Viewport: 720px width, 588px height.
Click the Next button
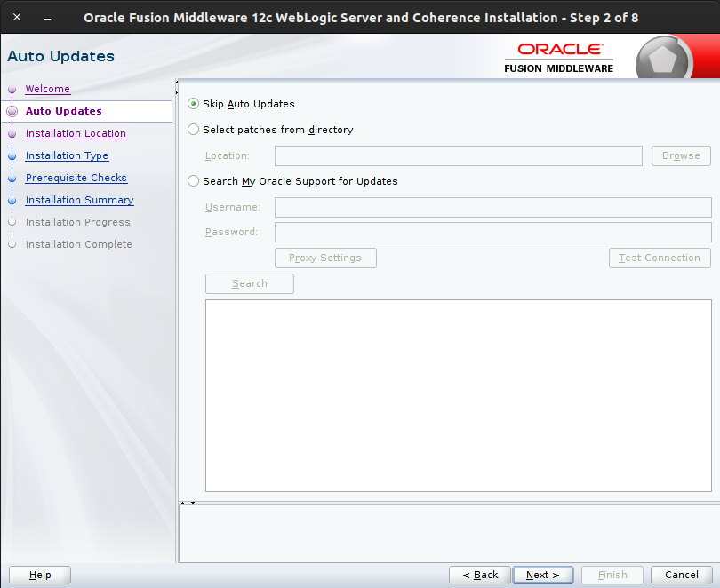click(x=543, y=575)
